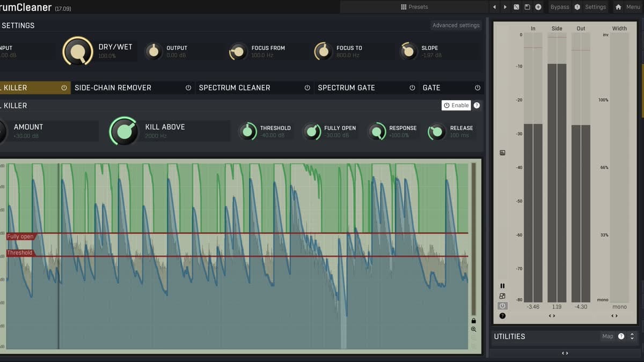
Task: Pause the meters
Action: tap(502, 286)
